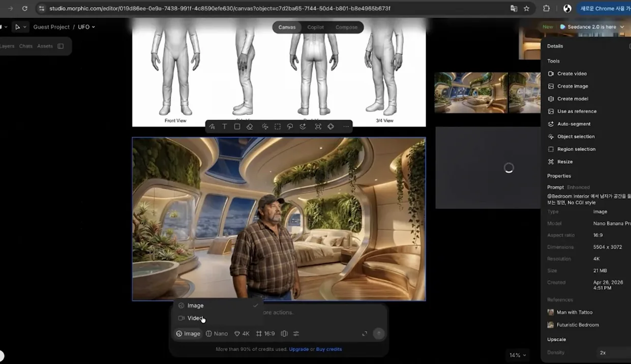Click the Chrome update button at top right

604,9
